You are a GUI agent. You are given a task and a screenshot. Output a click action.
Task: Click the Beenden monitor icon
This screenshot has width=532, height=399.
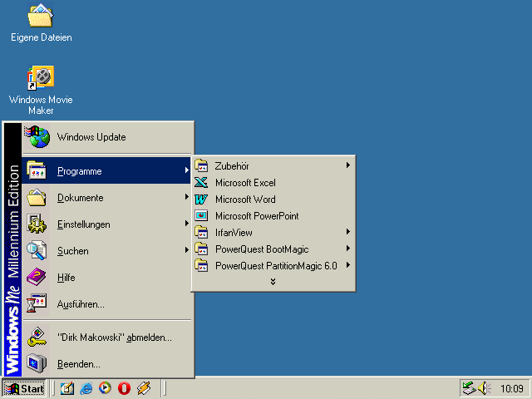tap(37, 363)
